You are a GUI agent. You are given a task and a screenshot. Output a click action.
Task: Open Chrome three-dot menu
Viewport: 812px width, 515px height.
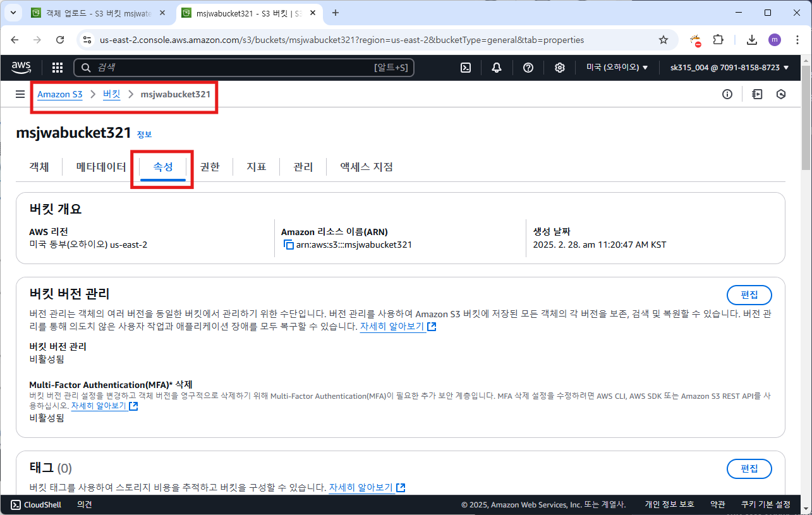(x=796, y=40)
